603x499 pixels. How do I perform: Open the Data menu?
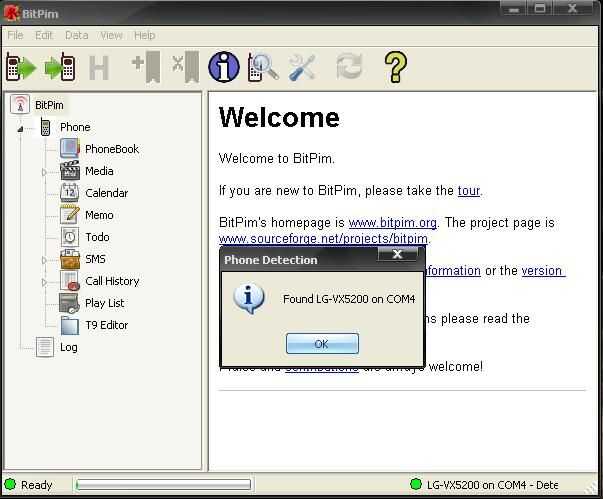76,35
